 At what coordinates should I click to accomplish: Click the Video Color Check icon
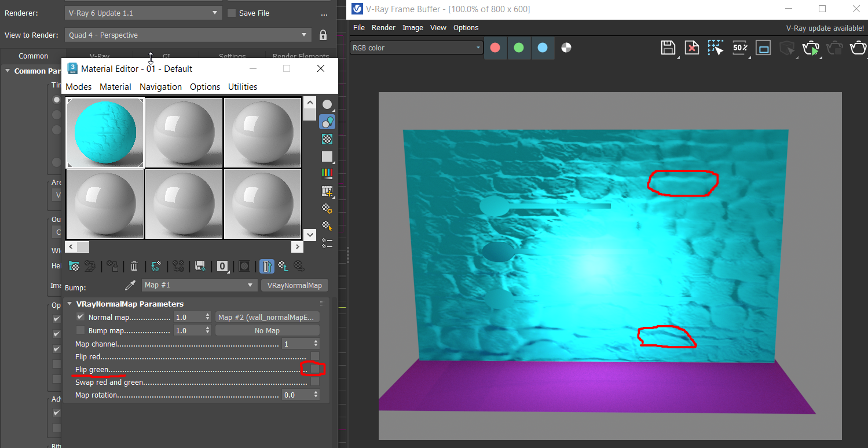coord(327,173)
